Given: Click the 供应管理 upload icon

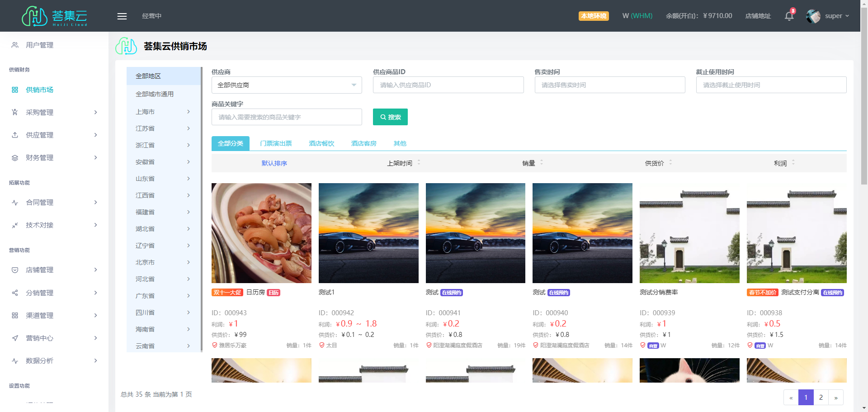Looking at the screenshot, I should (15, 135).
